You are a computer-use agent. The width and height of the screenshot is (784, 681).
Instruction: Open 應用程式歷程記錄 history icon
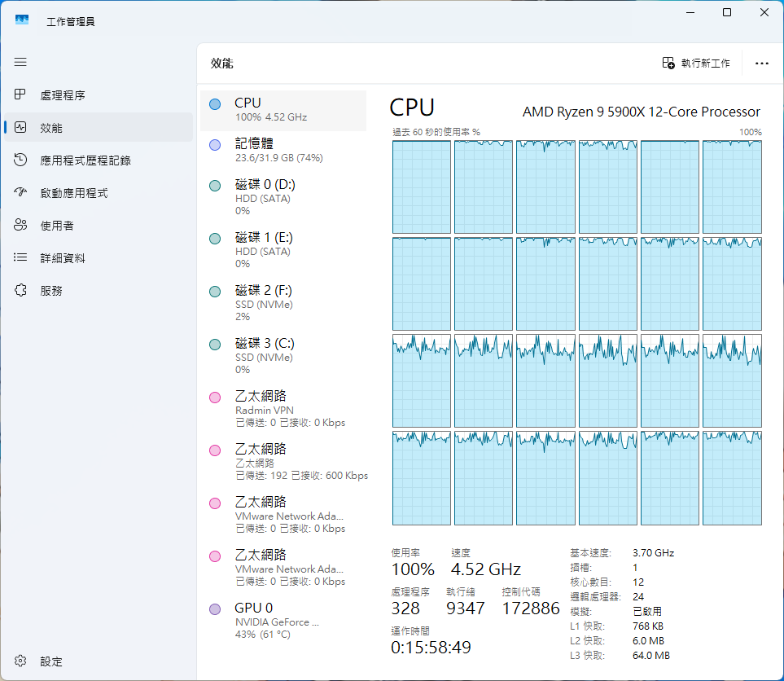(20, 160)
